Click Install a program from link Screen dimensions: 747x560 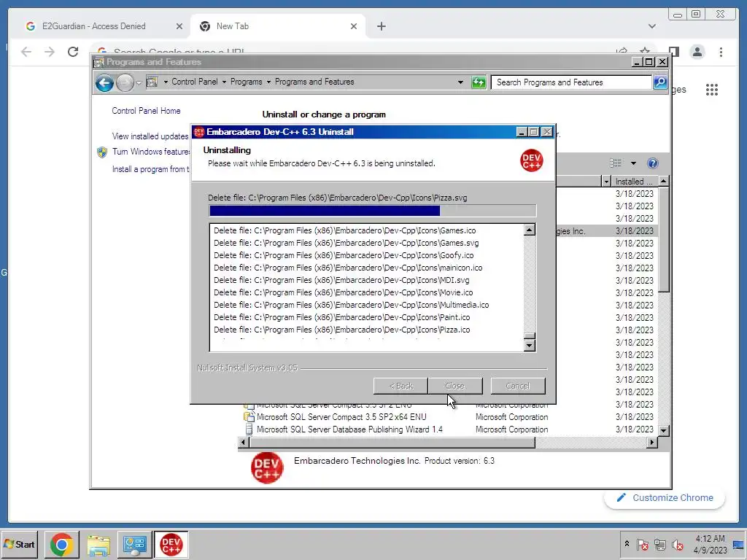[150, 169]
